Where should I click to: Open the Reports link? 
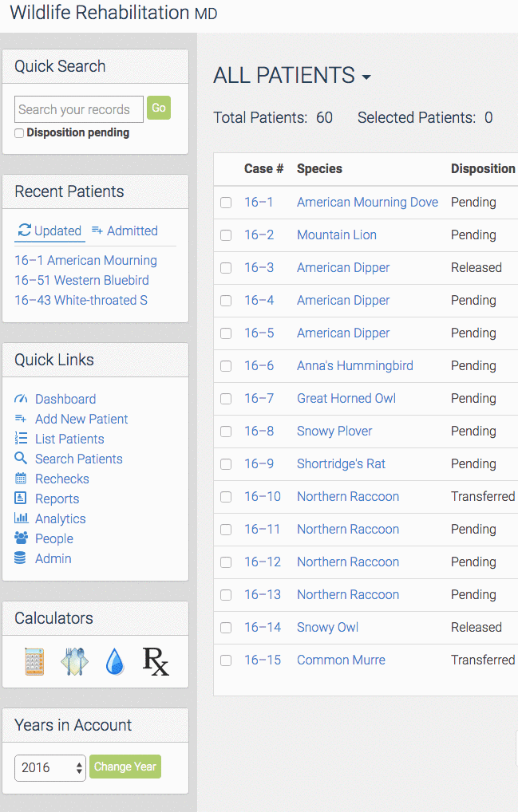pos(57,499)
